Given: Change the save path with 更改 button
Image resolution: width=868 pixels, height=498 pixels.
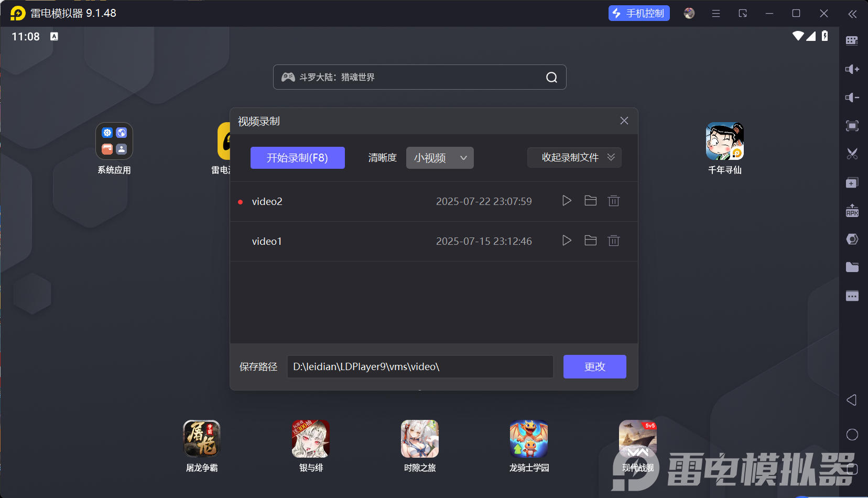Looking at the screenshot, I should pos(595,366).
